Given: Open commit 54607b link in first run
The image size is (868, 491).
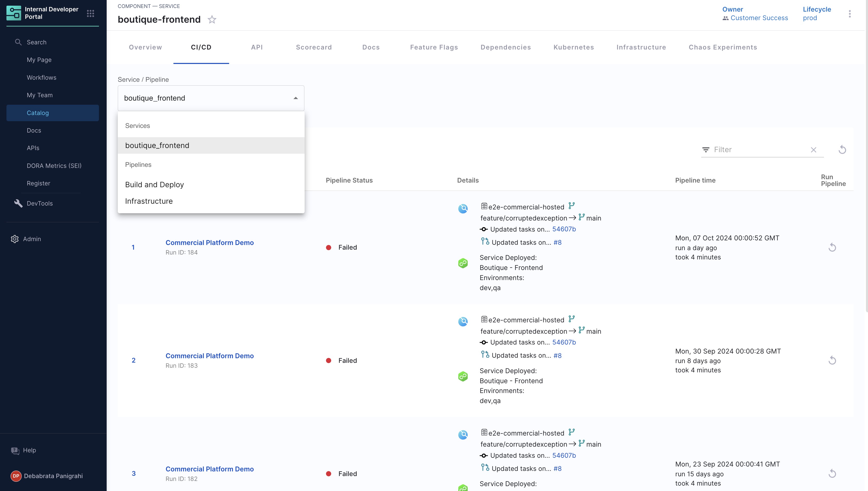Looking at the screenshot, I should pos(564,229).
